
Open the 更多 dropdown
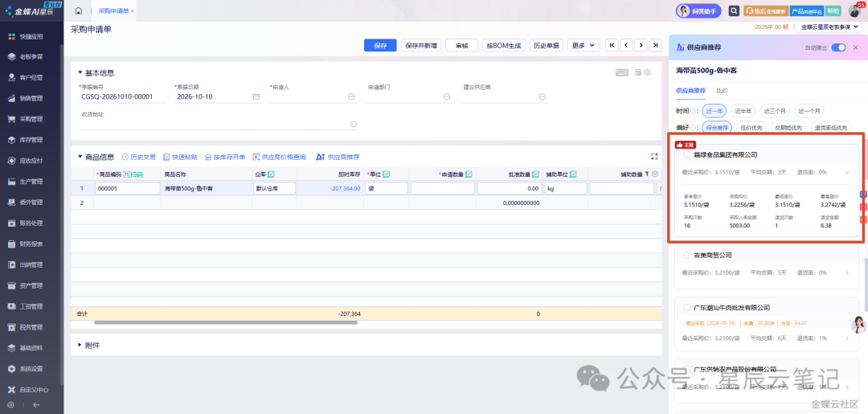[x=584, y=45]
